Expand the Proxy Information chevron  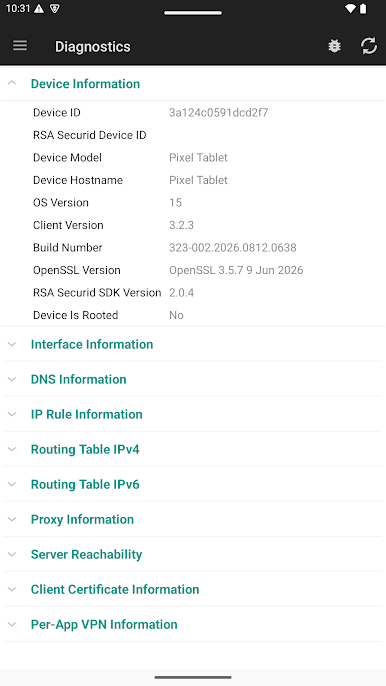click(12, 519)
